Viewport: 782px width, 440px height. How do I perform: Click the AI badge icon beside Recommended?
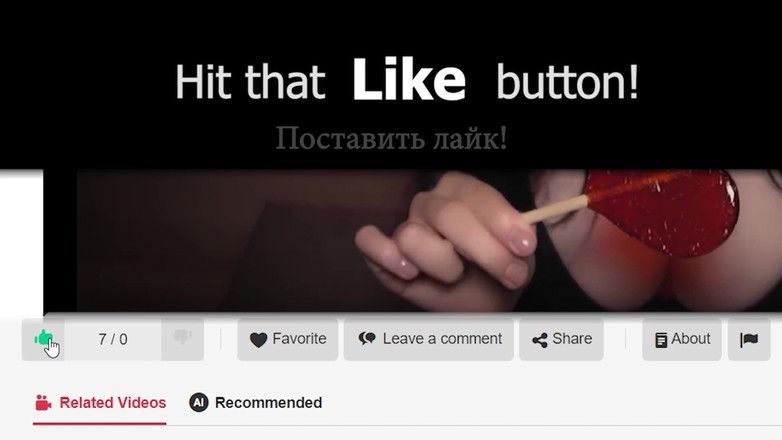click(198, 402)
